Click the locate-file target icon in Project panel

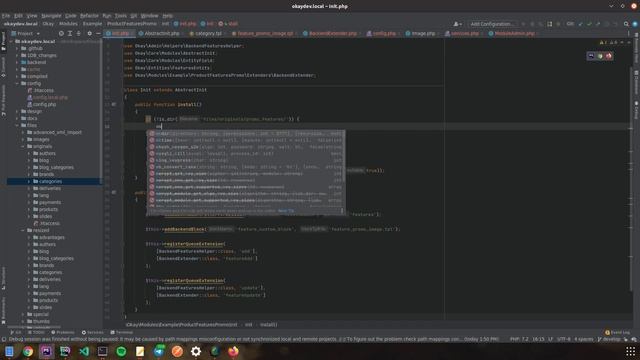pos(61,33)
